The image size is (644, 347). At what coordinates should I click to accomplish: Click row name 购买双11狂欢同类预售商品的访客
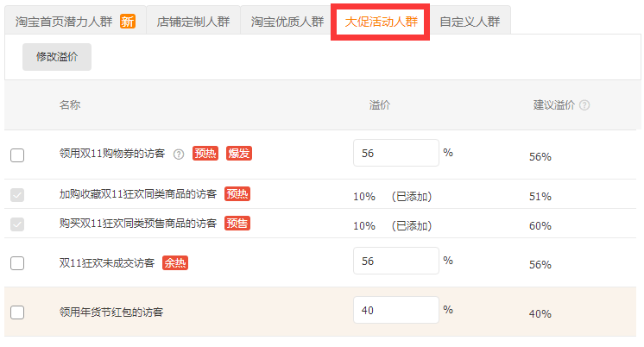pyautogui.click(x=138, y=224)
